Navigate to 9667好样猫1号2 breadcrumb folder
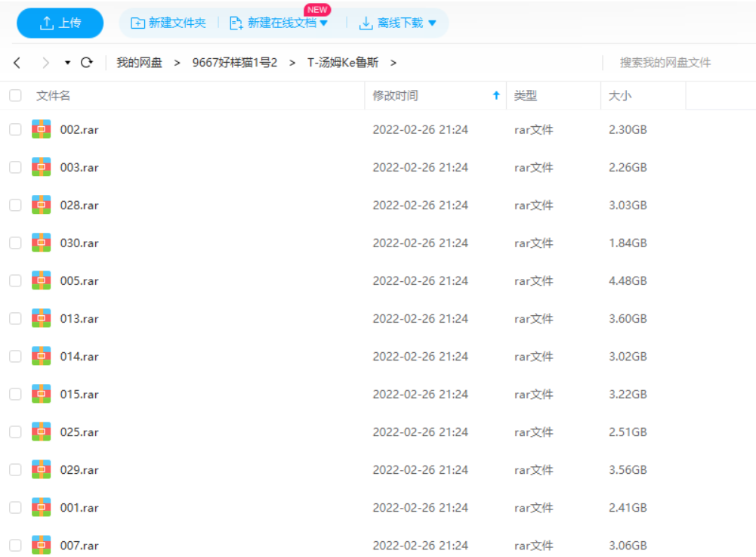 [x=234, y=63]
